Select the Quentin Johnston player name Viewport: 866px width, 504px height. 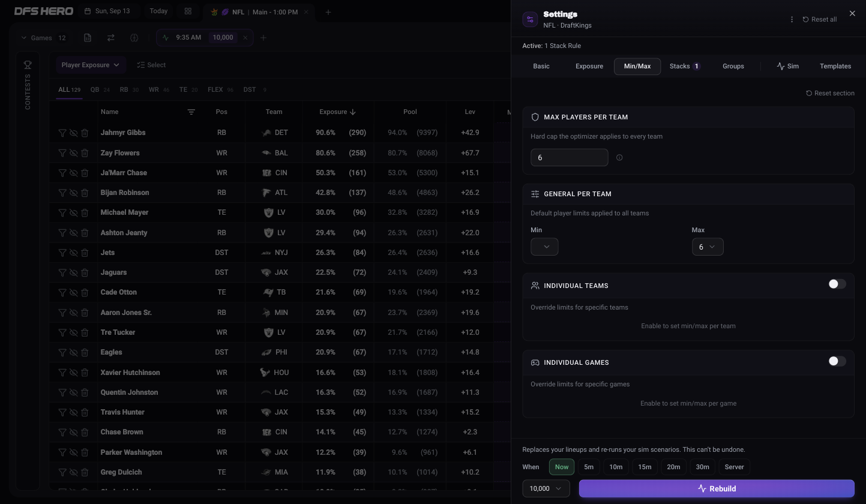(129, 392)
